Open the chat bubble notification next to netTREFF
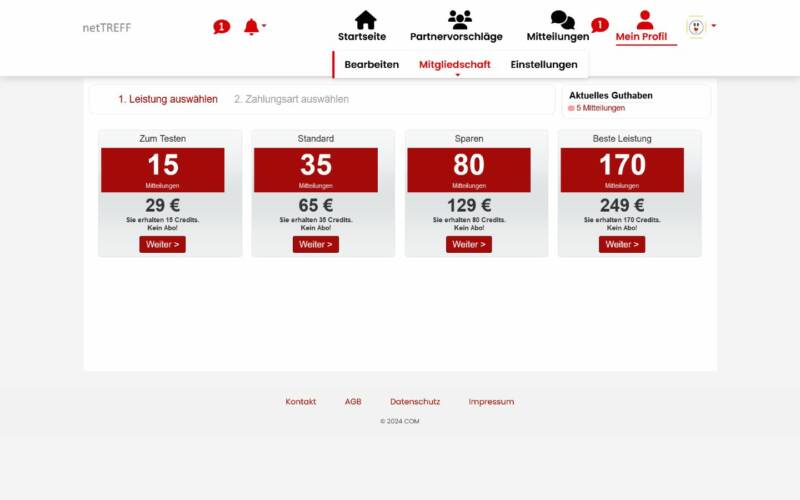The image size is (800, 500). click(x=221, y=27)
